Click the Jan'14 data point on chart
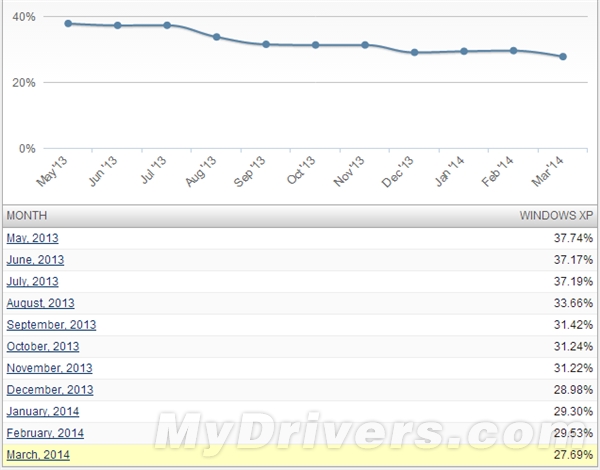The width and height of the screenshot is (600, 470). pos(464,51)
